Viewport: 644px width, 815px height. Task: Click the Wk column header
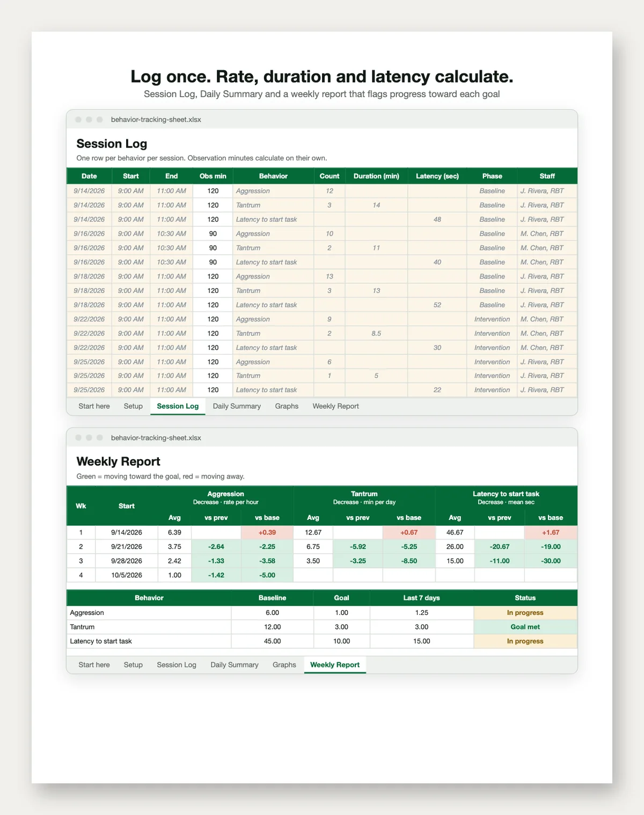pyautogui.click(x=81, y=506)
